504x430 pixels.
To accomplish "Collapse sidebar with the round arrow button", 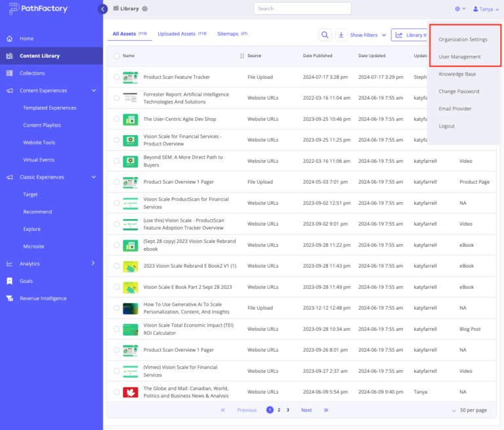I will tap(102, 9).
